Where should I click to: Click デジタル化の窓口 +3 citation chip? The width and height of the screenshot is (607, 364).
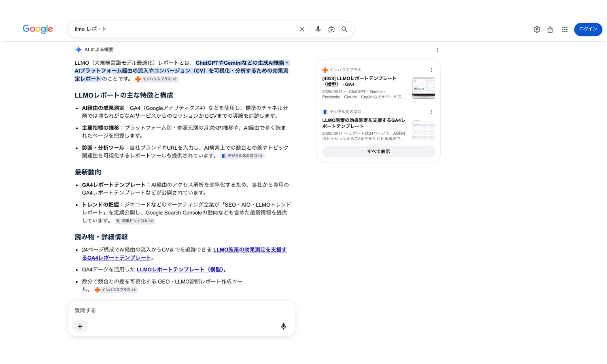coord(242,156)
